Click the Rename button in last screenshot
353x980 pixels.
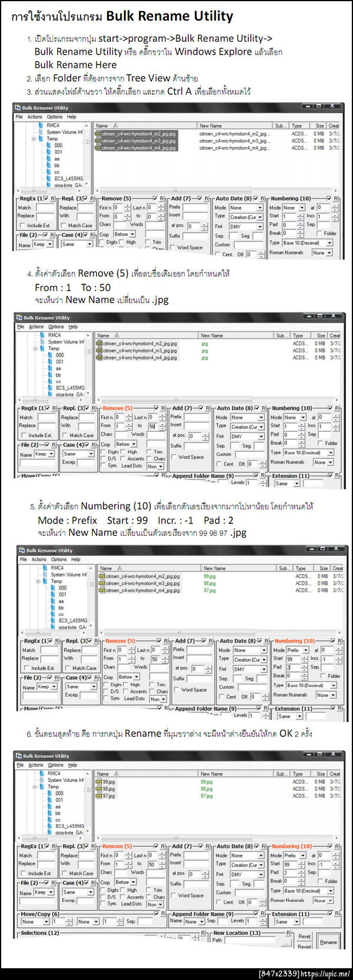click(x=328, y=942)
